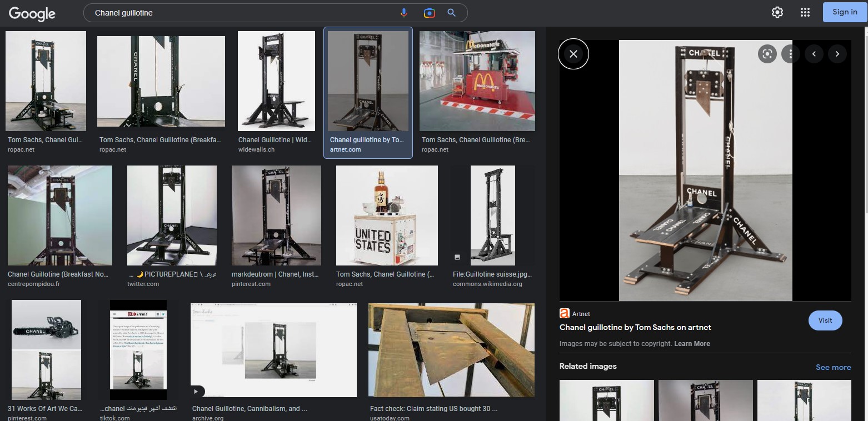868x421 pixels.
Task: Open rusty blade usatoday thumbnail
Action: click(451, 350)
